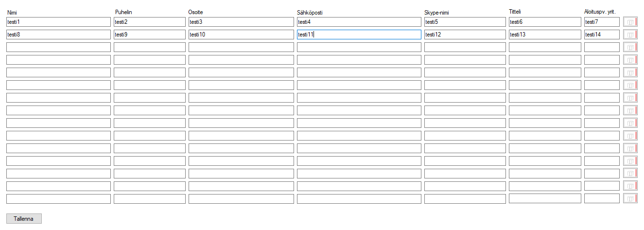Focus the Nimi field containing testi8
This screenshot has width=644, height=230.
point(59,35)
